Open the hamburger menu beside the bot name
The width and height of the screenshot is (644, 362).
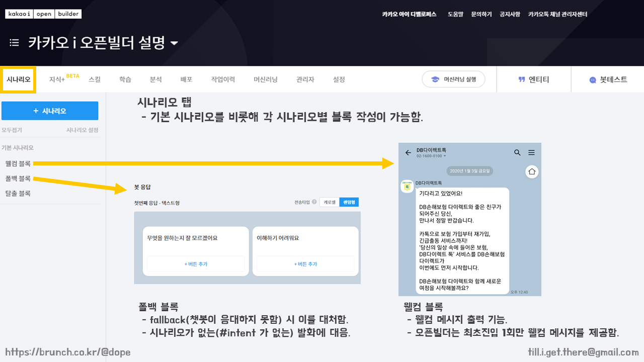pyautogui.click(x=14, y=43)
